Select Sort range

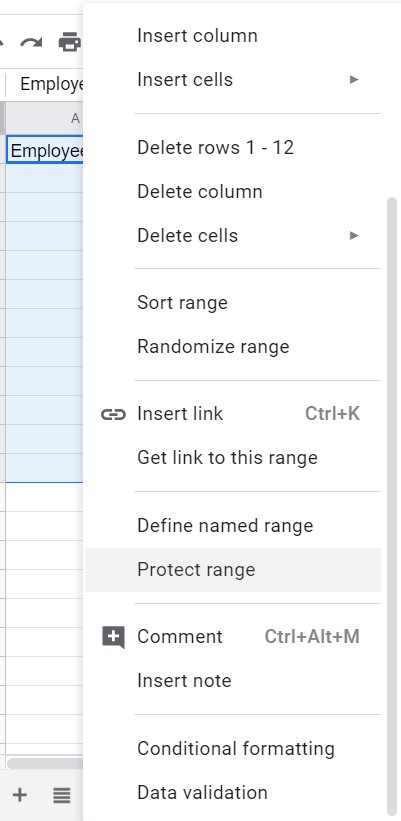pyautogui.click(x=232, y=303)
